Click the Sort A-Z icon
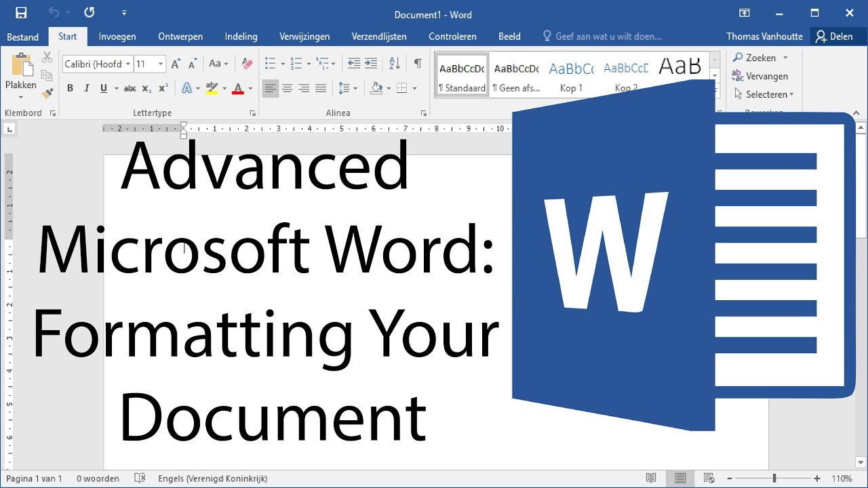The height and width of the screenshot is (488, 868). 395,64
